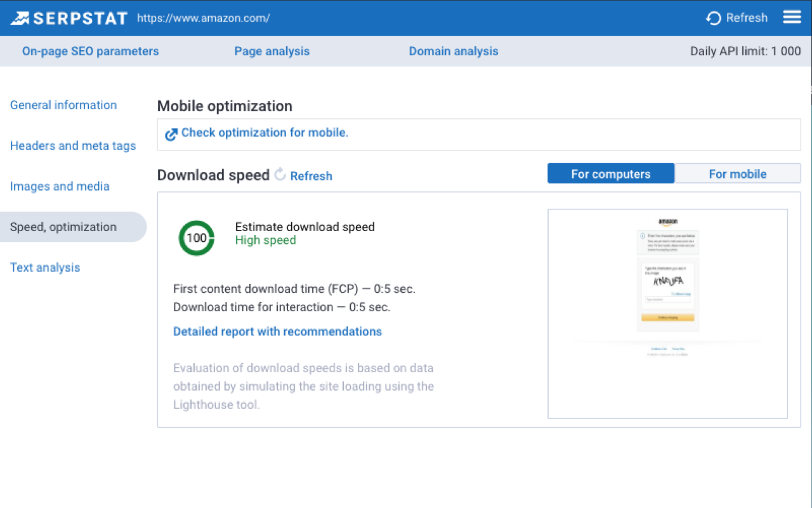Open the Page analysis tab
The width and height of the screenshot is (812, 508).
272,51
